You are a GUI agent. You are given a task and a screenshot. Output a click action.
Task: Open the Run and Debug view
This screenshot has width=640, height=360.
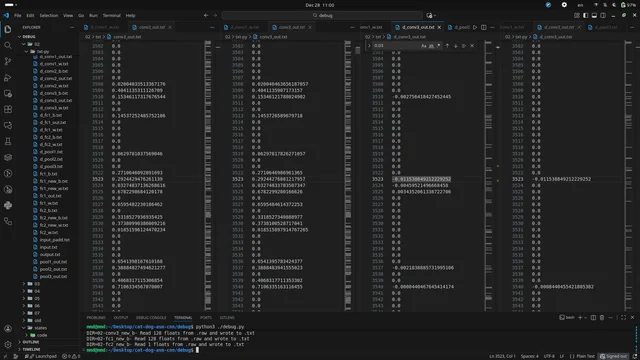pos(8,78)
